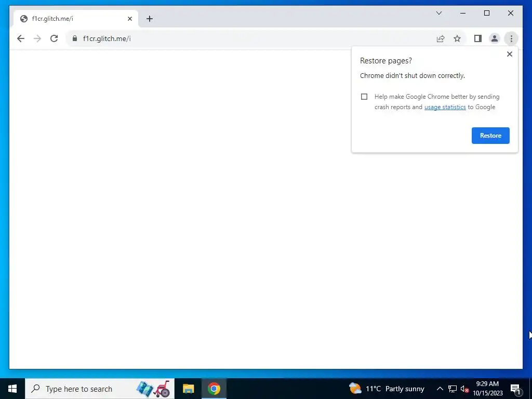Viewport: 532px width, 399px height.
Task: Click the Restore button
Action: pyautogui.click(x=490, y=136)
